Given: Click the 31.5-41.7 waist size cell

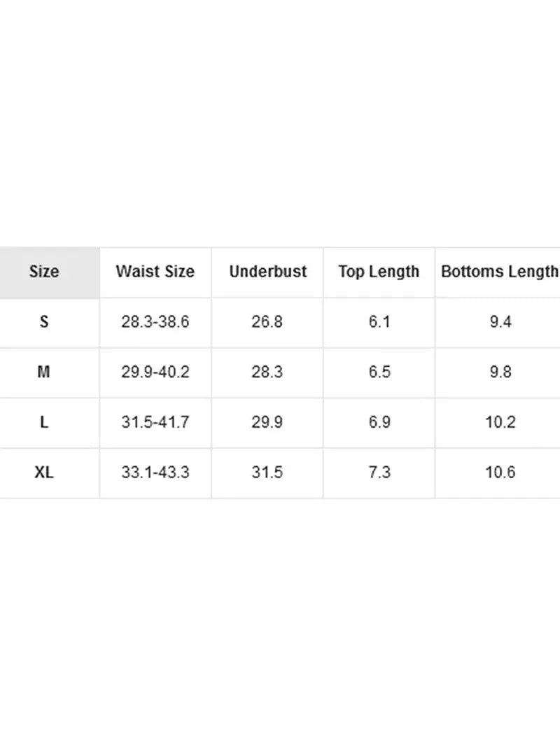Looking at the screenshot, I should coord(155,422).
